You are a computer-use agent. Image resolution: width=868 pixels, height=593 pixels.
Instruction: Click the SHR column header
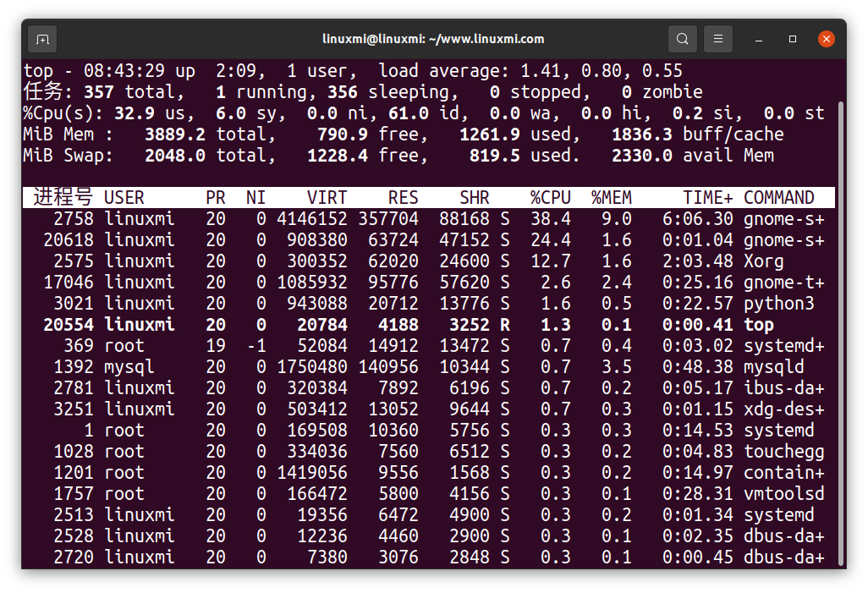pos(475,198)
